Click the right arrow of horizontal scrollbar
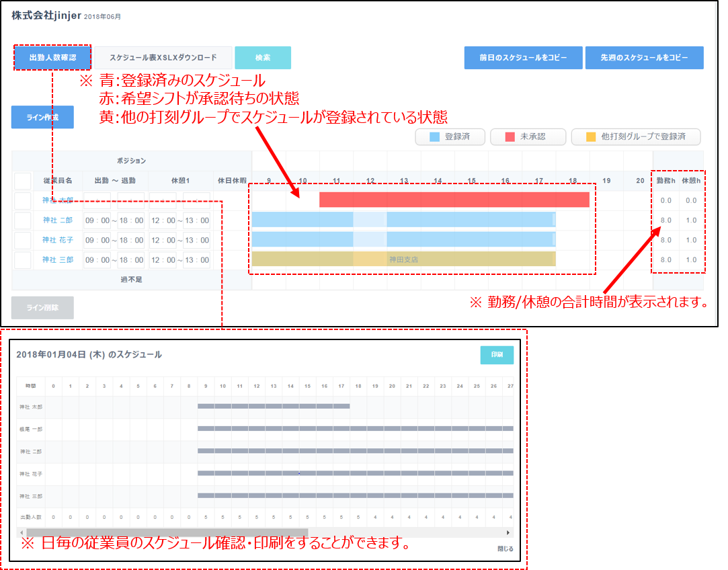 click(508, 532)
